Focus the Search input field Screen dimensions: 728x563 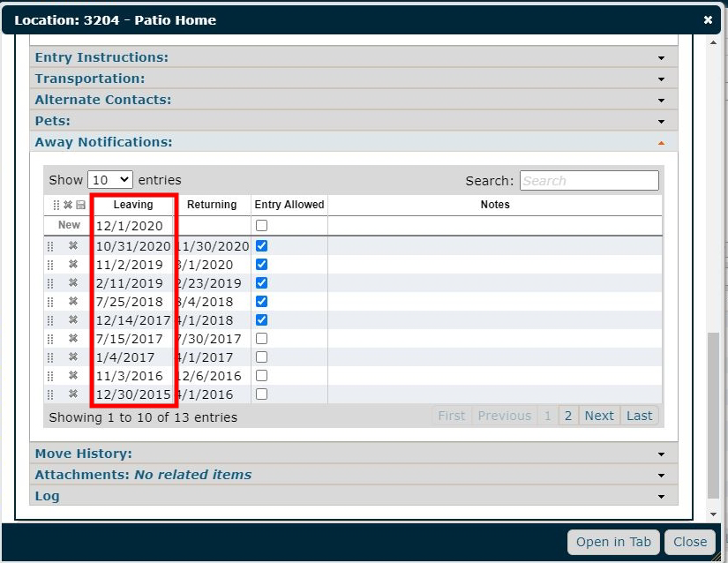pyautogui.click(x=589, y=181)
